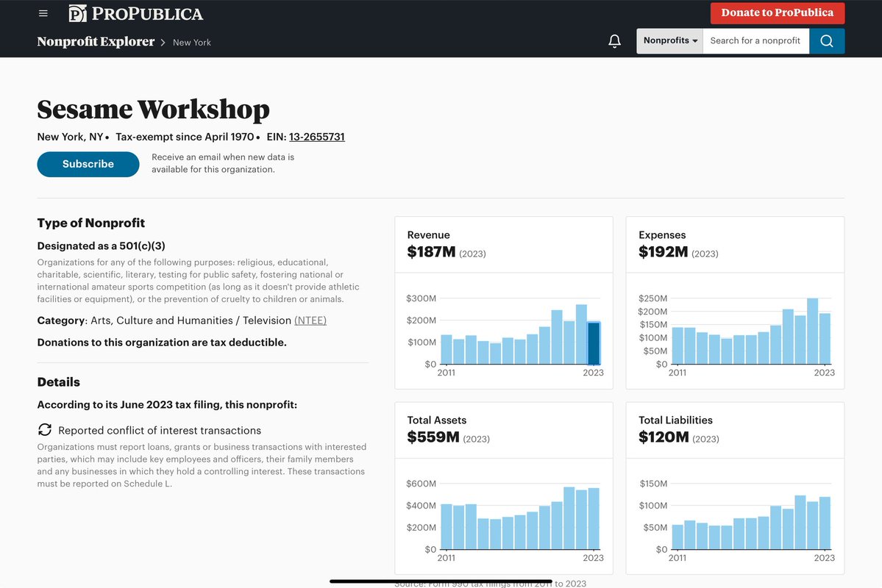Viewport: 882px width, 588px height.
Task: Open the hamburger menu icon
Action: click(x=43, y=13)
